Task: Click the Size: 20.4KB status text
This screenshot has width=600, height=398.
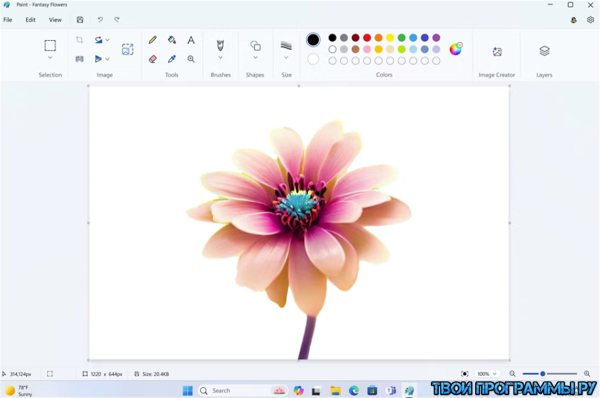Action: click(155, 374)
